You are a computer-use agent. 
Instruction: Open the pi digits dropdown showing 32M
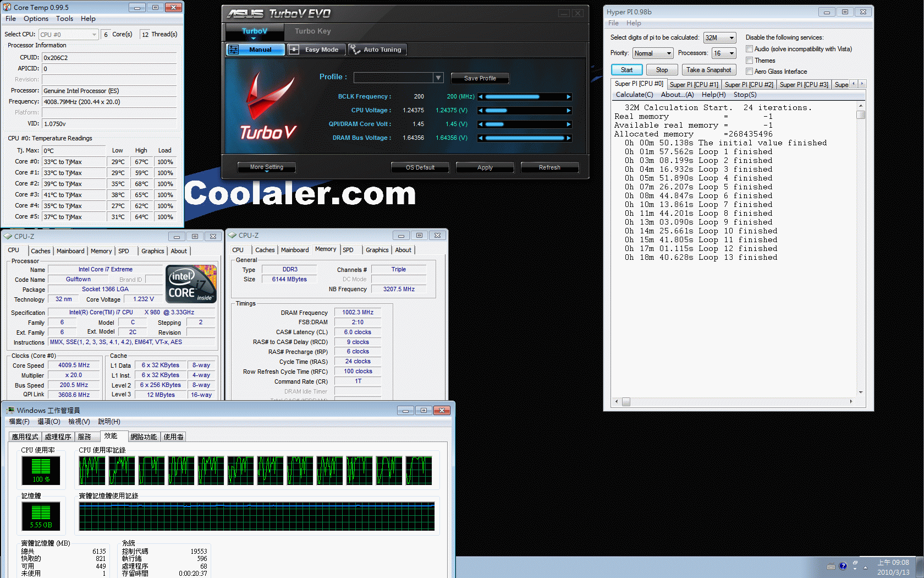tap(719, 38)
